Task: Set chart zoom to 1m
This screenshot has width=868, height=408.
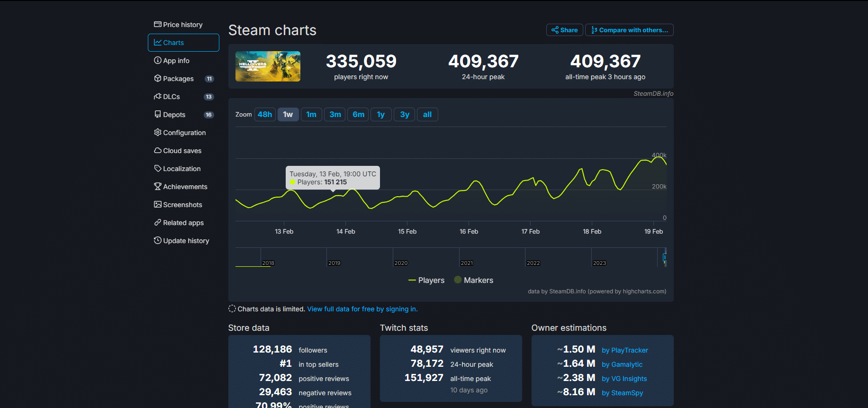Action: [311, 114]
